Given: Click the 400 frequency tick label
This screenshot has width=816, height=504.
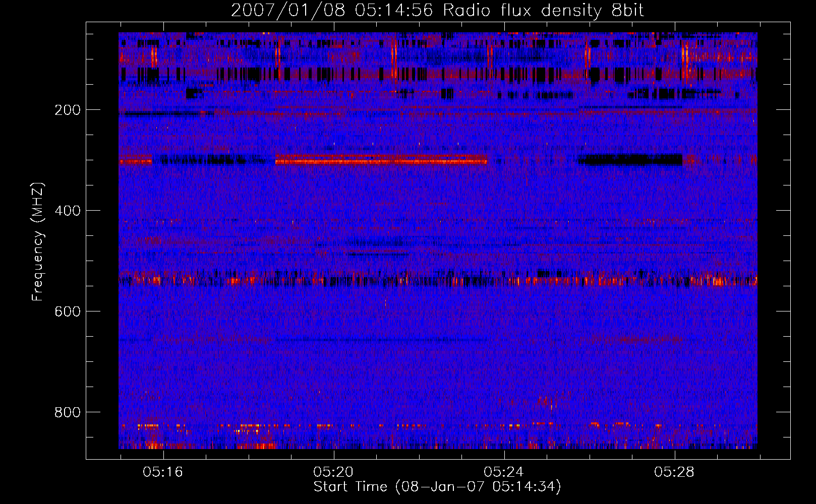Looking at the screenshot, I should [68, 211].
